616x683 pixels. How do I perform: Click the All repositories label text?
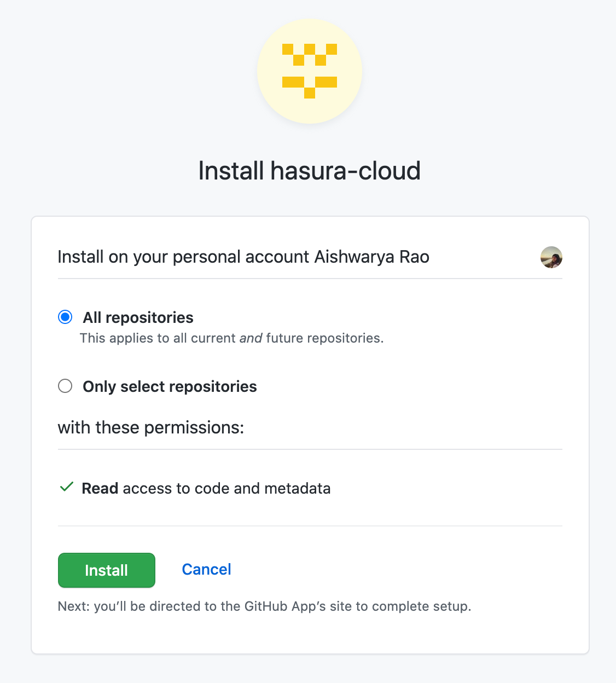[x=138, y=317]
